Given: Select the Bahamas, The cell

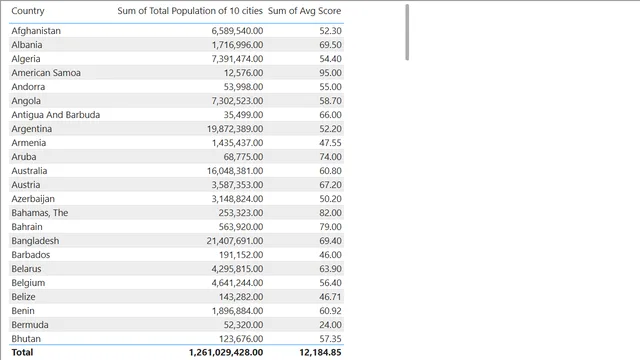Looking at the screenshot, I should (x=40, y=213).
